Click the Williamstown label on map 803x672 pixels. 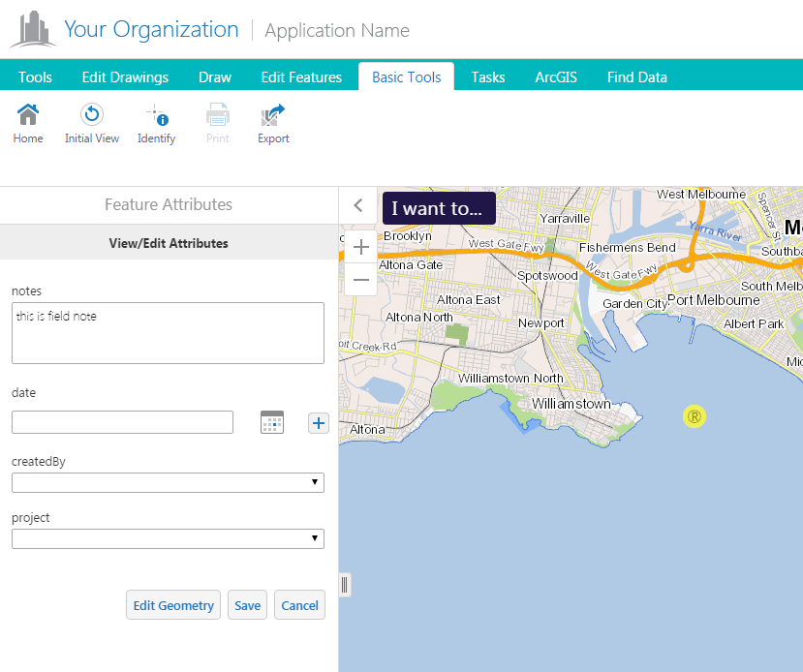click(571, 404)
